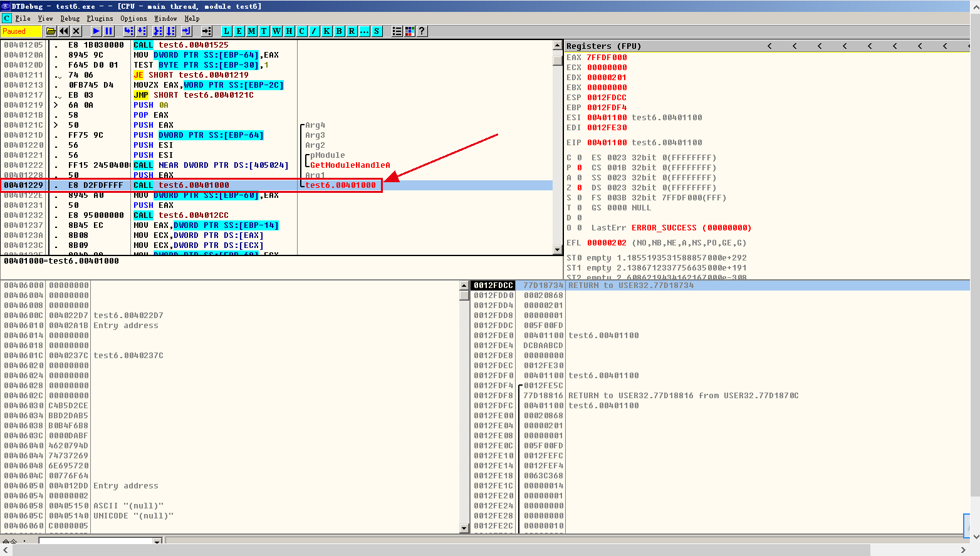The image size is (980, 556).
Task: Select EAX register value 7FFDF000
Action: [x=607, y=58]
